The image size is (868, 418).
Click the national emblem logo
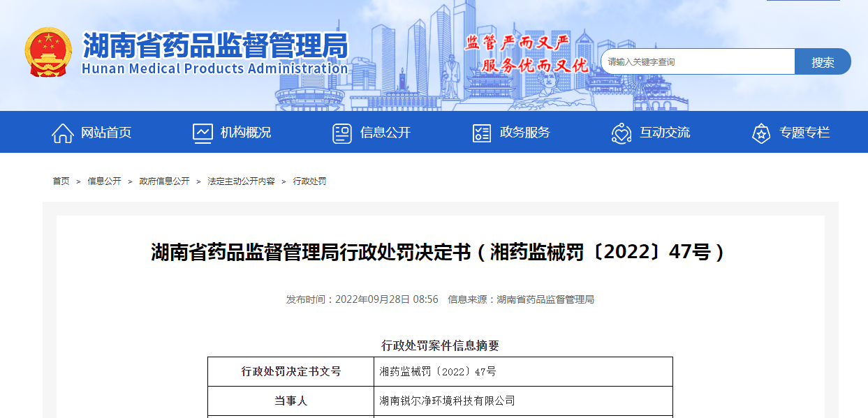pyautogui.click(x=48, y=52)
